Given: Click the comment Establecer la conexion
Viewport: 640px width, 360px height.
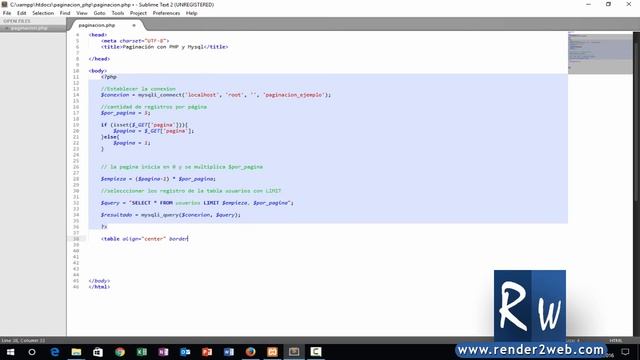Looking at the screenshot, I should 138,89.
